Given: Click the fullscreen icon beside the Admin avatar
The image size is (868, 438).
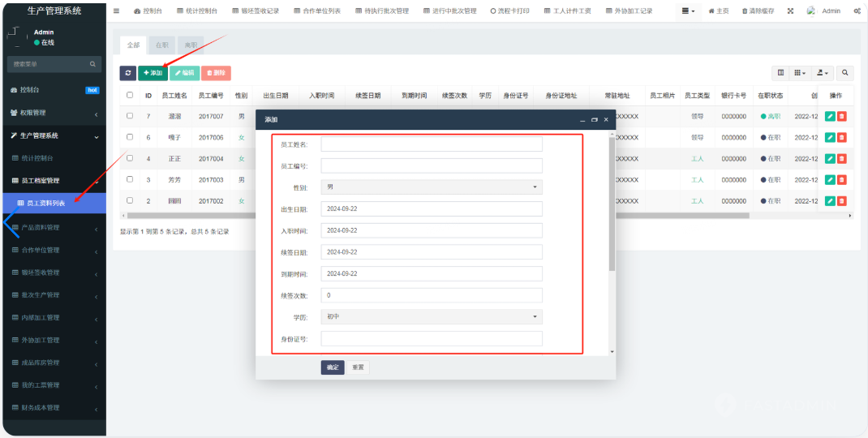Looking at the screenshot, I should (x=790, y=11).
